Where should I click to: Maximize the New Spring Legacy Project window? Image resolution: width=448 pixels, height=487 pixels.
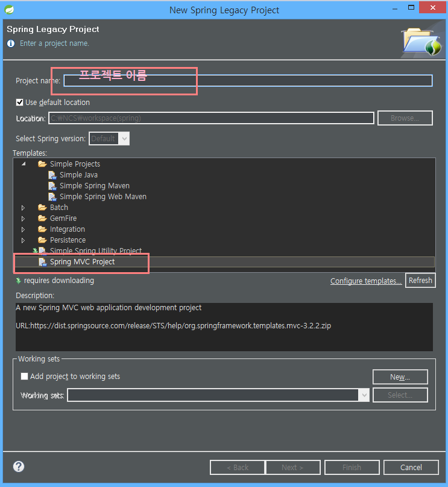pyautogui.click(x=411, y=8)
